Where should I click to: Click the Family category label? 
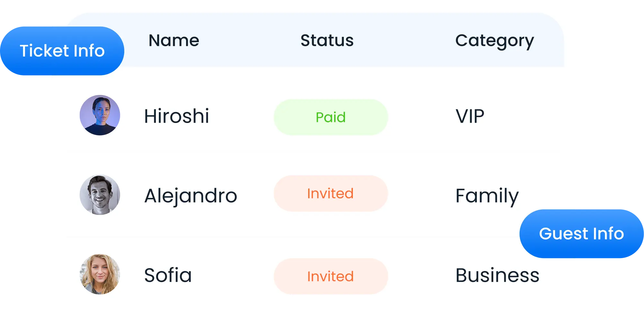coord(487,196)
